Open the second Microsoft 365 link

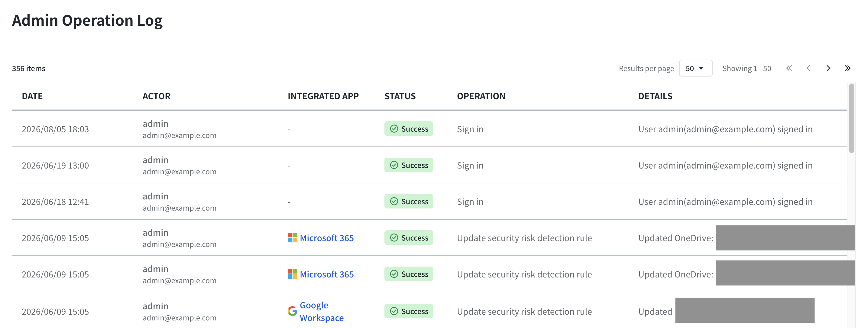pyautogui.click(x=326, y=274)
